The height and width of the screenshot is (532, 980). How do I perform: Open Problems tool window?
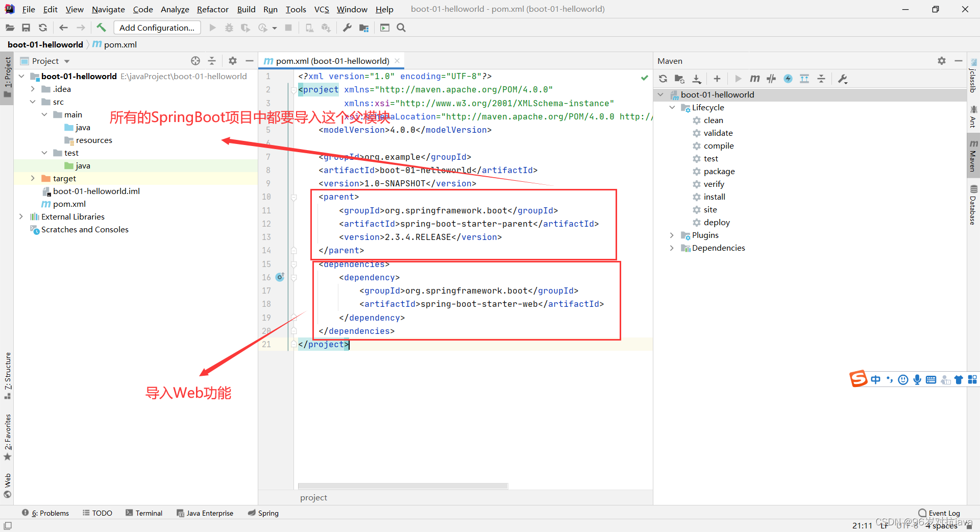[45, 513]
